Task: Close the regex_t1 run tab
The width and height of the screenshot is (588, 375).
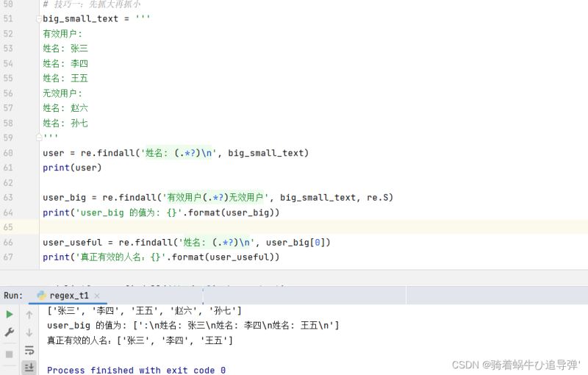Action: click(96, 296)
